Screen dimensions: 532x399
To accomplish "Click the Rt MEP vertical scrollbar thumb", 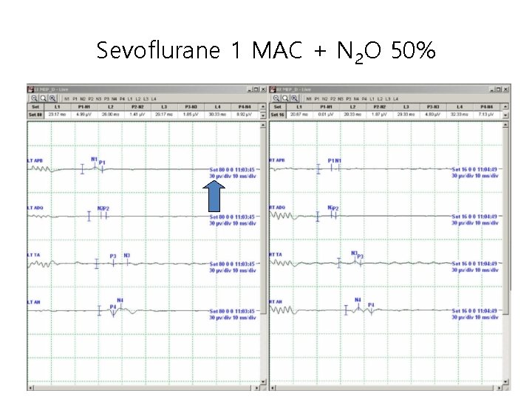I will (505, 222).
